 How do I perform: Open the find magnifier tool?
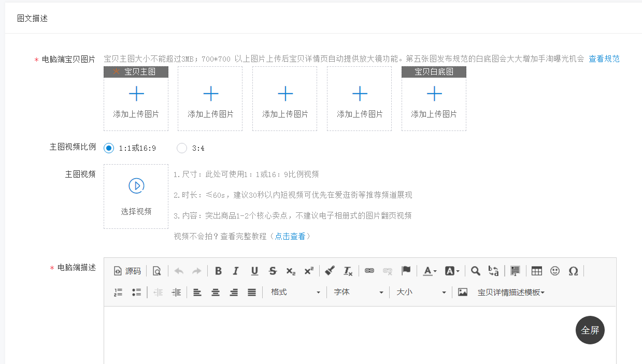[x=475, y=271]
